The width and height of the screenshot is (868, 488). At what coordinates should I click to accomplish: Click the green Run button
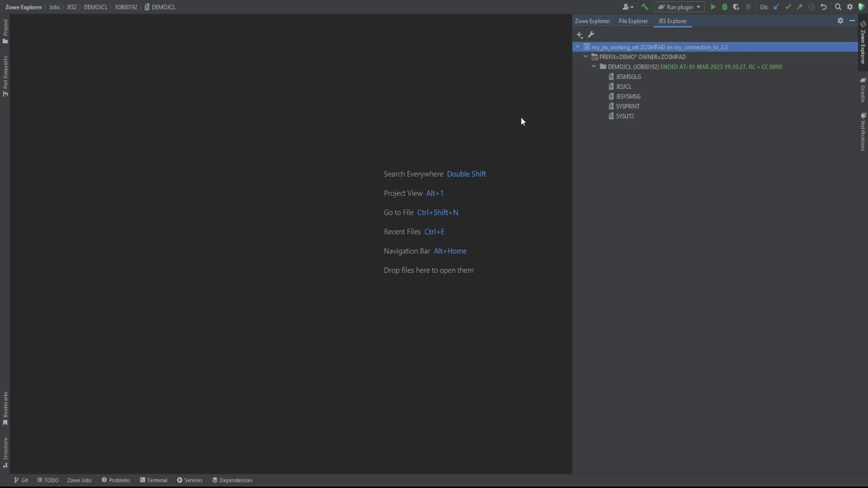[713, 7]
